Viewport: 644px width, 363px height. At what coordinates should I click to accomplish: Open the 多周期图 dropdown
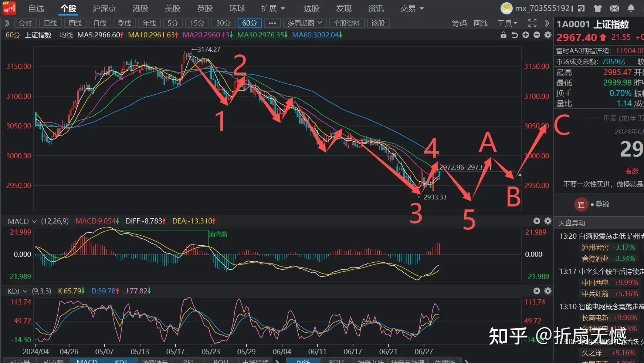coord(305,23)
